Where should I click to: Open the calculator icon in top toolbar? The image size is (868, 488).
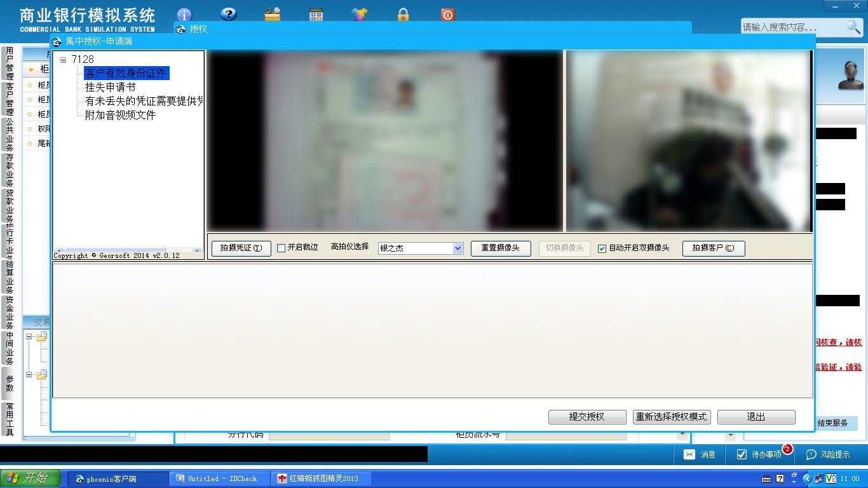point(316,15)
